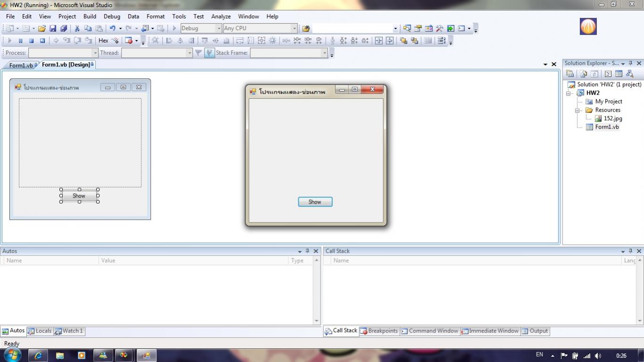
Task: Switch to the Immediate Window tab
Action: point(490,331)
